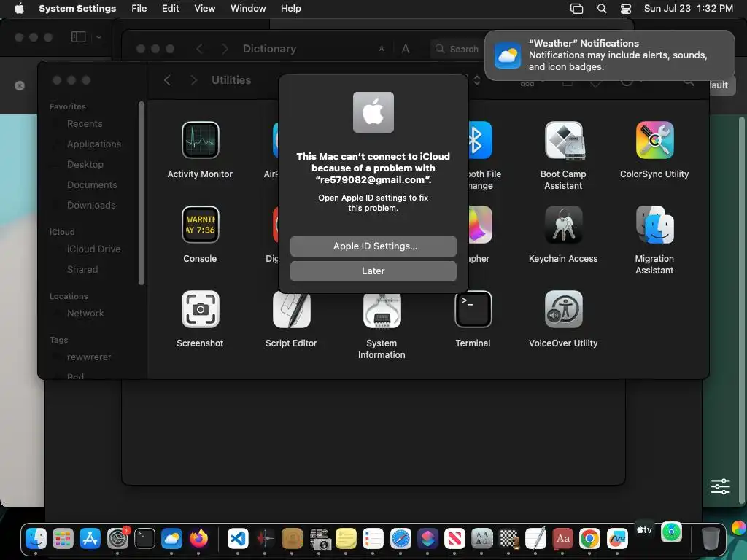Viewport: 747px width, 560px height.
Task: Select Recents in Finder sidebar
Action: tap(85, 124)
